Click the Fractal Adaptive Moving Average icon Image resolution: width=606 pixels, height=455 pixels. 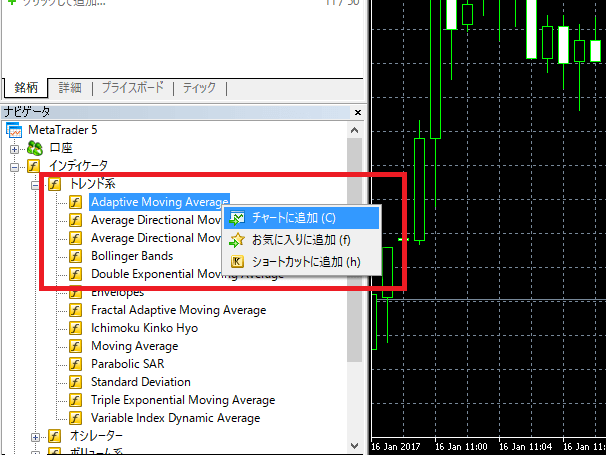coord(75,310)
